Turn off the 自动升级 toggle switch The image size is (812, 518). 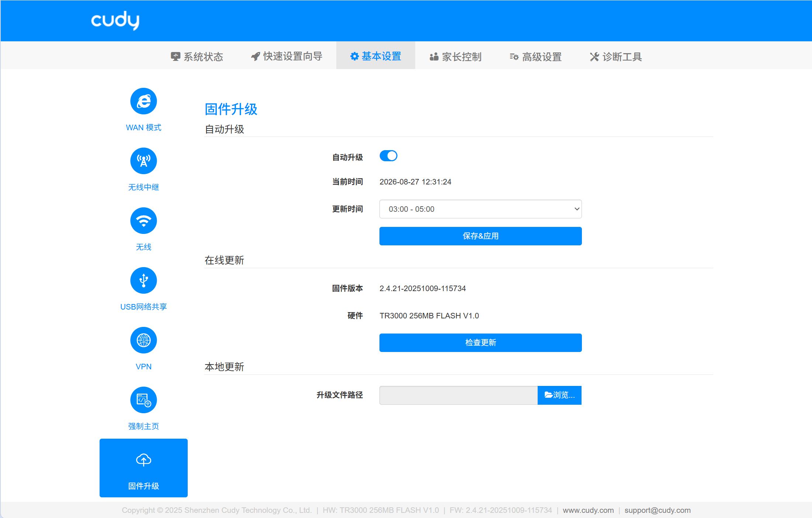coord(388,156)
